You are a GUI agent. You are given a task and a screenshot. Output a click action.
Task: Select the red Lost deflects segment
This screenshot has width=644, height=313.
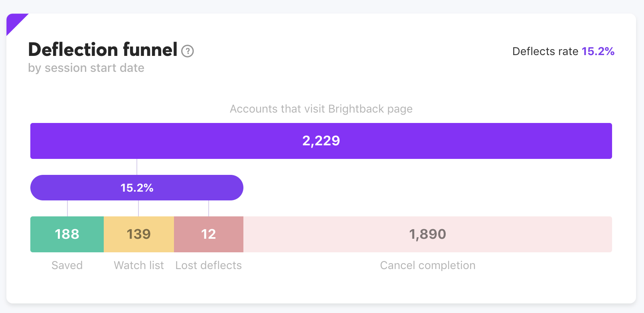coord(208,234)
